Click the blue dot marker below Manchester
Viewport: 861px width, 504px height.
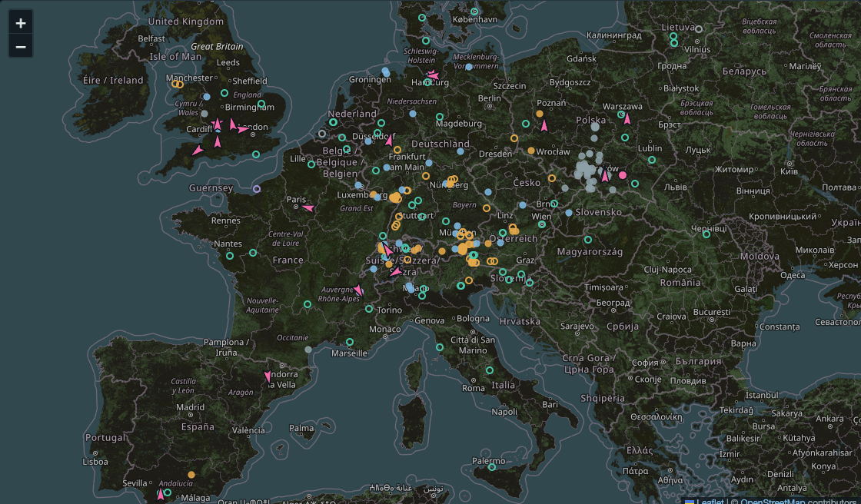click(207, 97)
